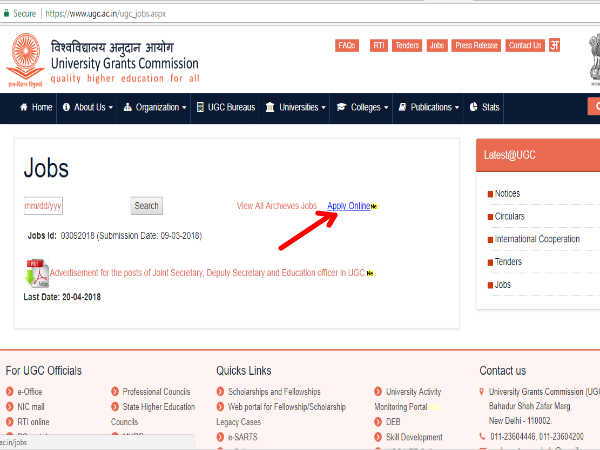Viewport: 600px width, 450px height.
Task: Open the e-SARTS footer link
Action: click(x=243, y=437)
